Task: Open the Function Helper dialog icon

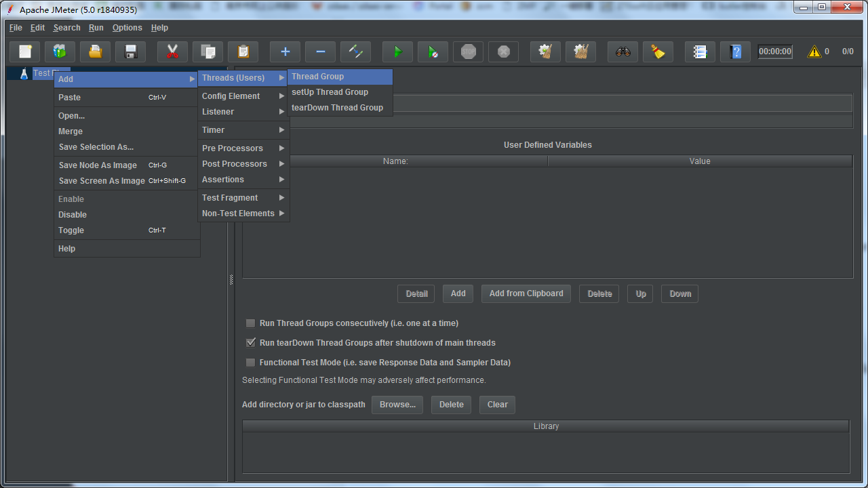Action: pos(701,52)
